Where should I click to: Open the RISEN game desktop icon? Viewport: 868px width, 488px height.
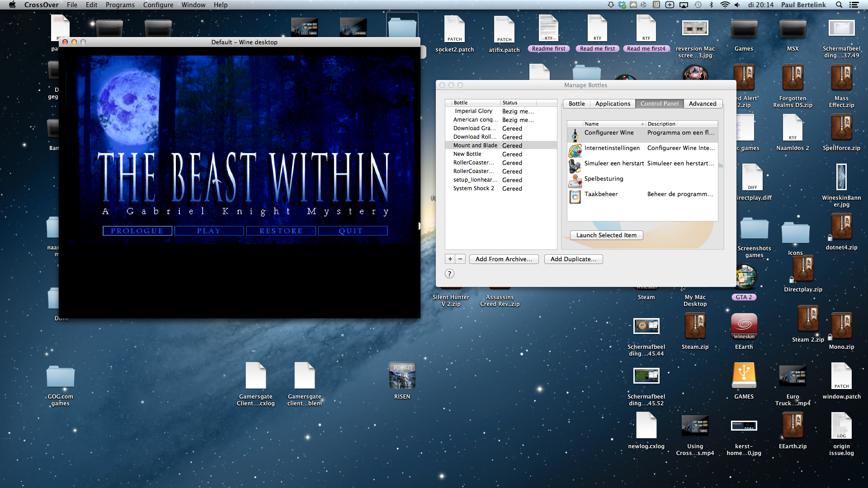coord(402,376)
